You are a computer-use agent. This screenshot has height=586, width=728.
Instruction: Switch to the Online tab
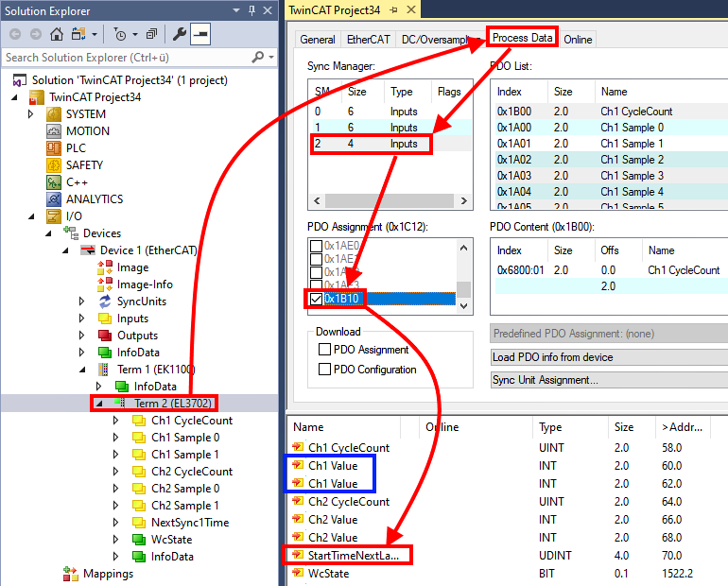(578, 40)
